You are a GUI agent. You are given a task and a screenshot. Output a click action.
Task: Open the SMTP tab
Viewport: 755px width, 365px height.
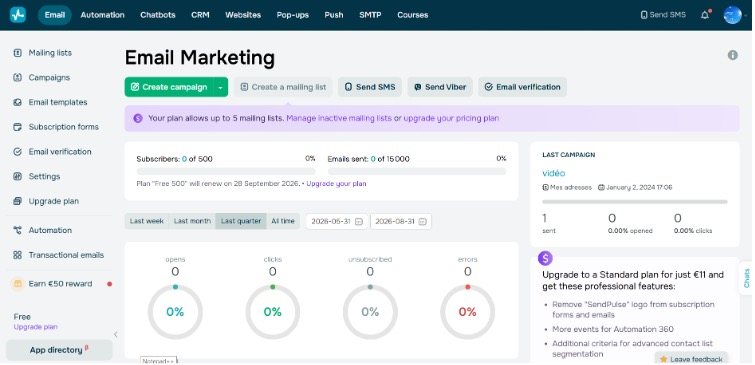point(370,15)
